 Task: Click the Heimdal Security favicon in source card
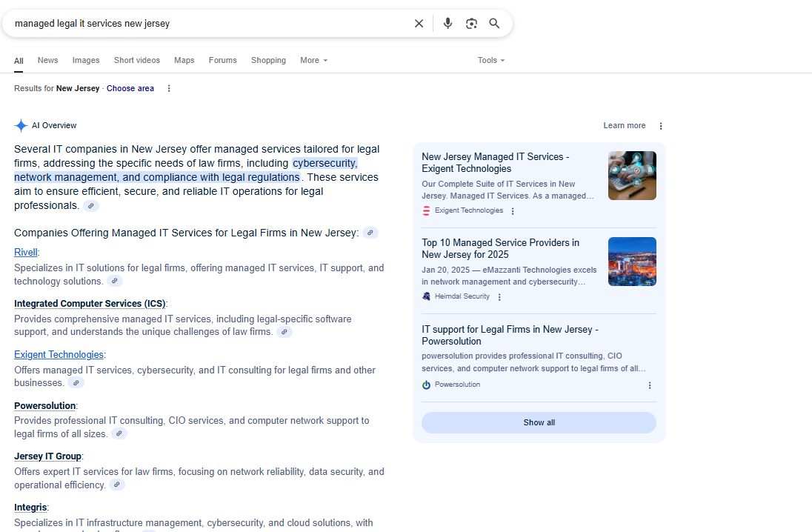pos(426,296)
